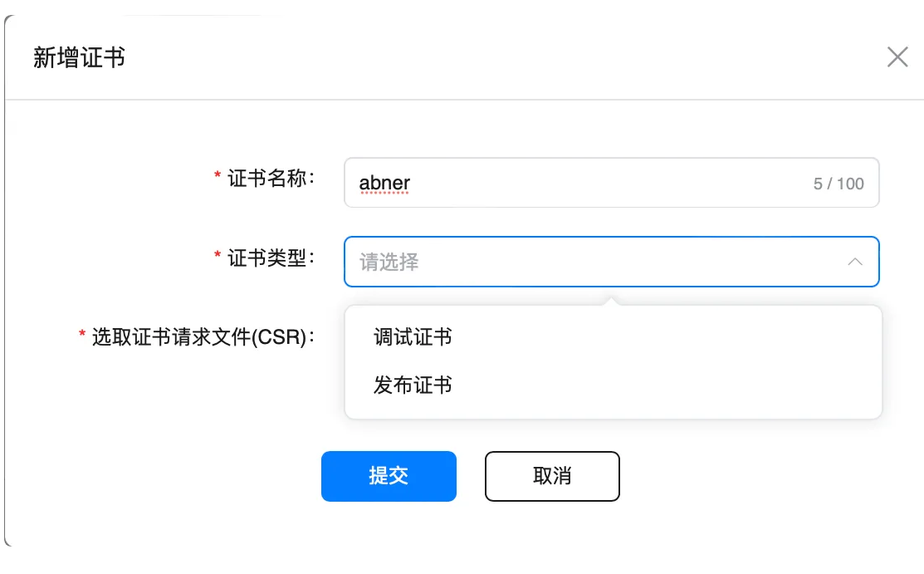Choose the 发布证书 option
Screen dimensions: 924x574
coord(413,385)
